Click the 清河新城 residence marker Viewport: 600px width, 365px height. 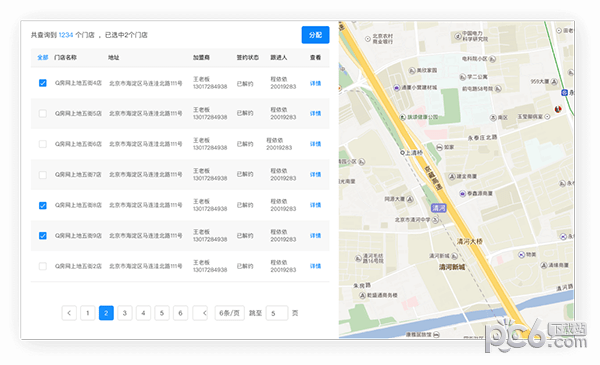[x=454, y=256]
